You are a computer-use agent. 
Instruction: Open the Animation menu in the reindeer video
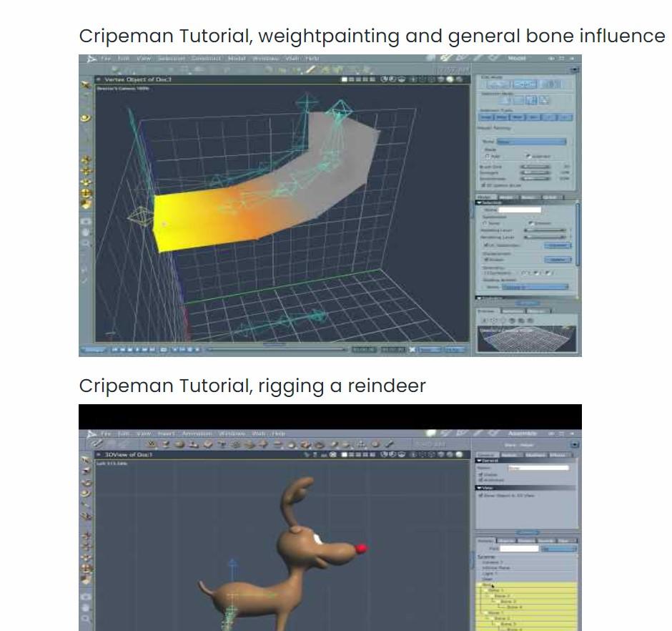(x=197, y=434)
